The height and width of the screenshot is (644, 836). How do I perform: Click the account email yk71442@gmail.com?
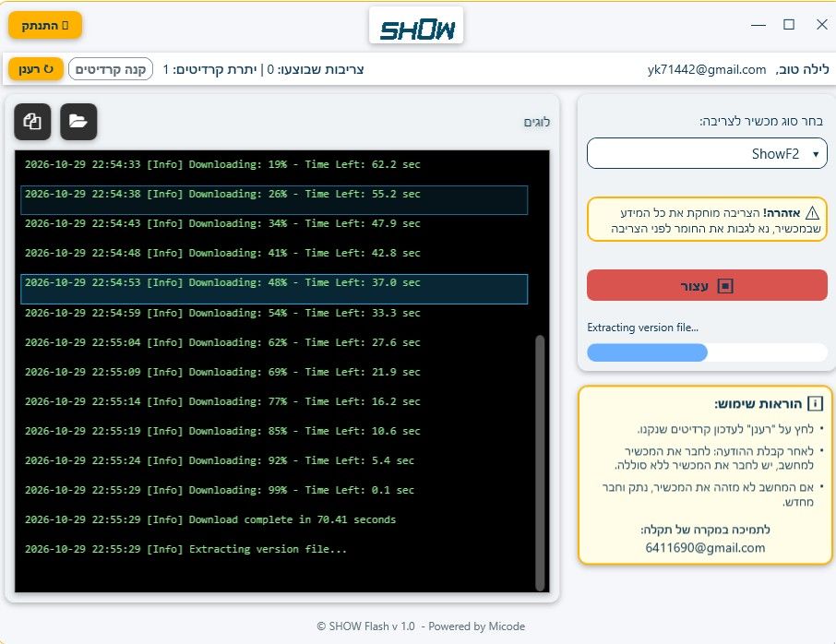click(707, 70)
